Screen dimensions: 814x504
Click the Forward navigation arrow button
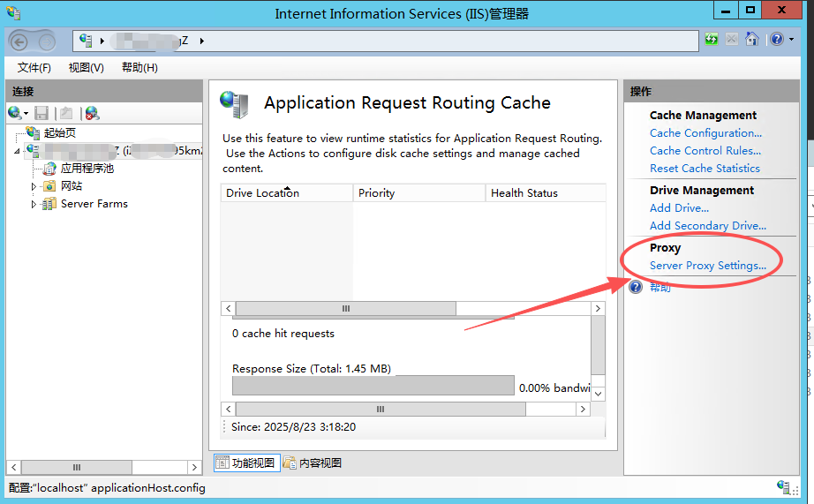tap(46, 41)
